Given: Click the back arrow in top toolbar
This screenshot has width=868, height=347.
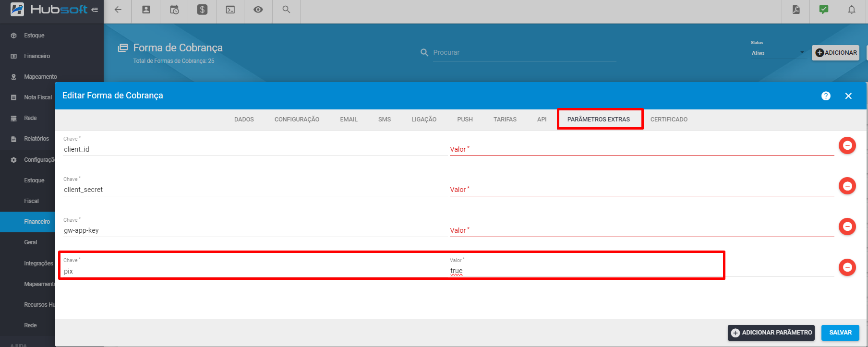Looking at the screenshot, I should click(118, 10).
